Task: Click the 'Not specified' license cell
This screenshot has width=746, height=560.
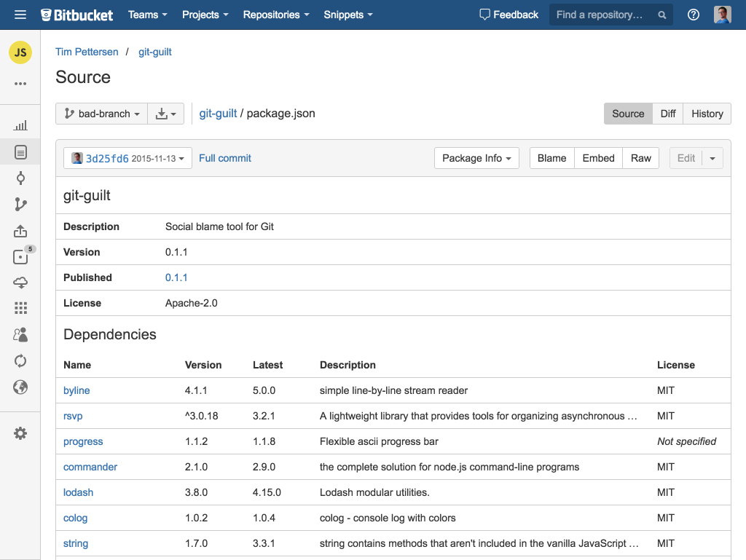Action: tap(686, 441)
